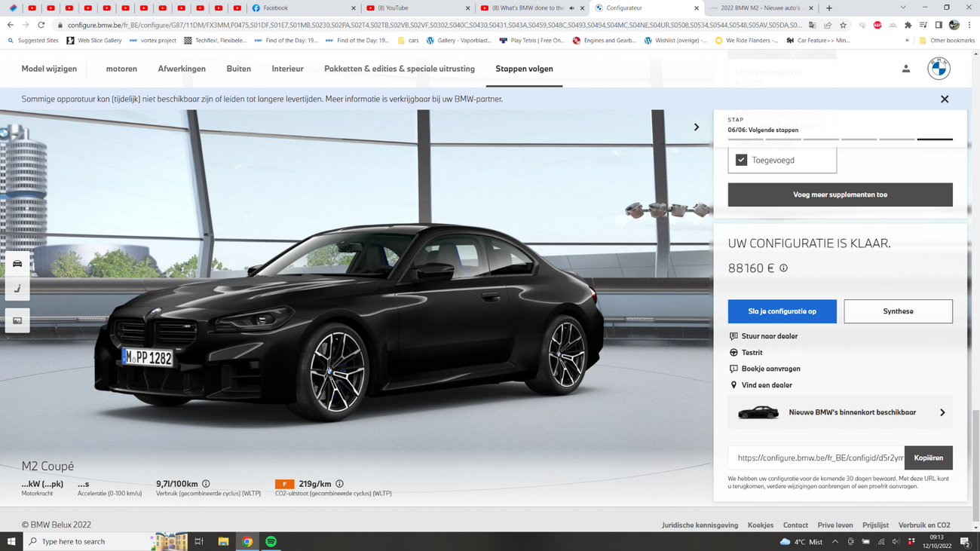Open Windows Start menu
The height and width of the screenshot is (551, 980).
click(x=11, y=541)
